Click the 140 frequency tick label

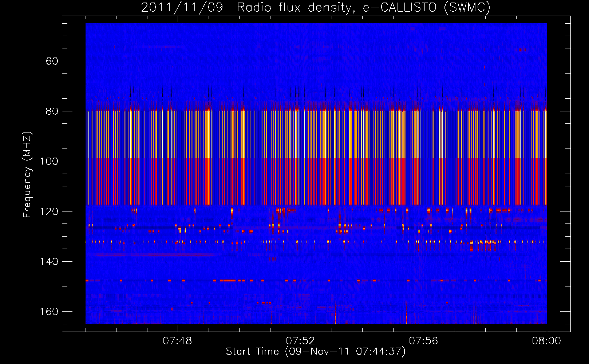[x=49, y=262]
